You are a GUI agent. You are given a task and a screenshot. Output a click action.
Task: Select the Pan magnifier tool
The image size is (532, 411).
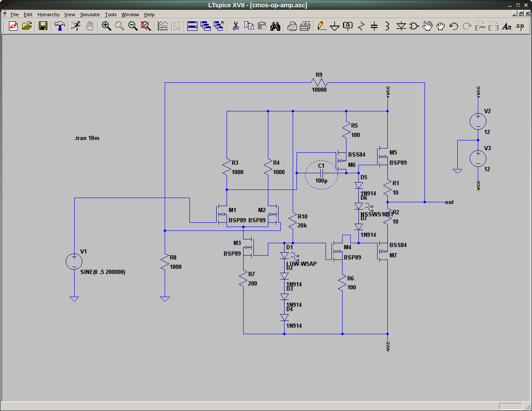click(x=119, y=26)
